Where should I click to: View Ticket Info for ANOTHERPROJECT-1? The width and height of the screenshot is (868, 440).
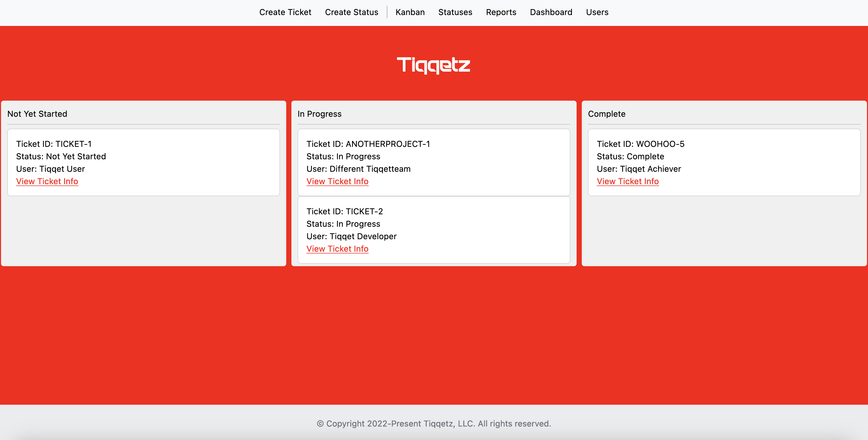337,181
